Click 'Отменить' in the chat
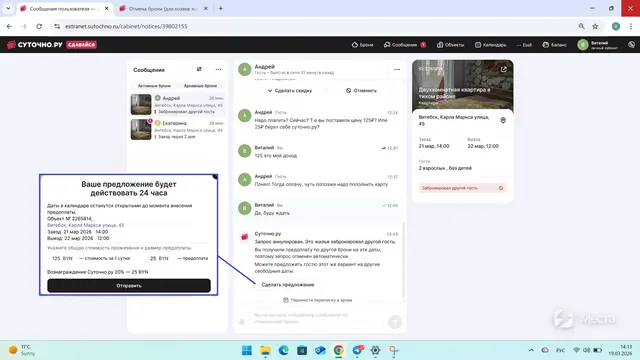This screenshot has width=640, height=360. (x=361, y=91)
